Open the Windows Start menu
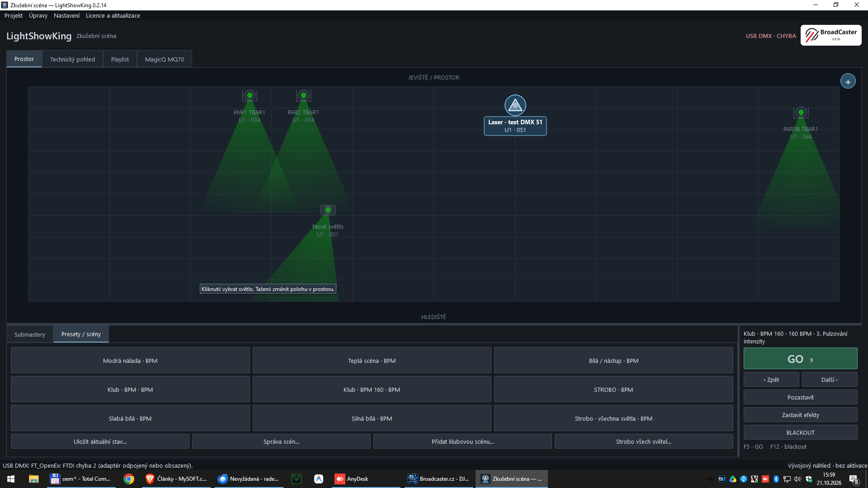 [11, 479]
